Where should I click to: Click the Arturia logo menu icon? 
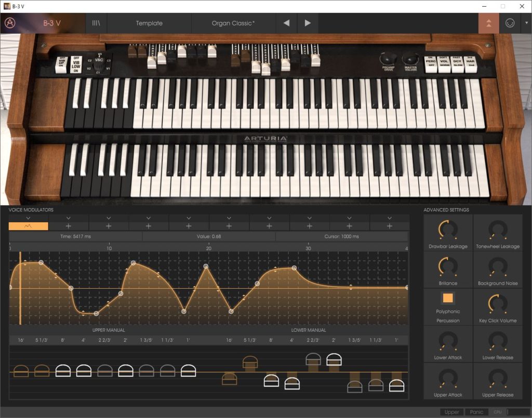pyautogui.click(x=10, y=23)
